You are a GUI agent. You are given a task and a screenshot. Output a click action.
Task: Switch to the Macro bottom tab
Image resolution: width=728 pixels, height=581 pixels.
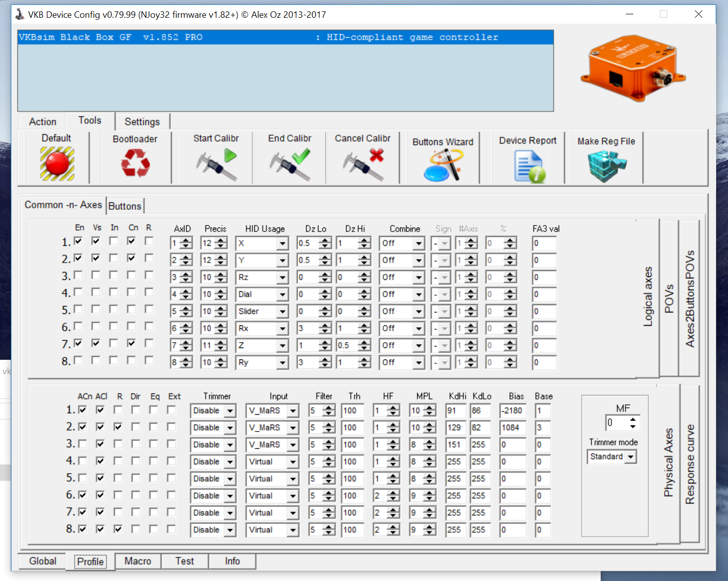(138, 561)
